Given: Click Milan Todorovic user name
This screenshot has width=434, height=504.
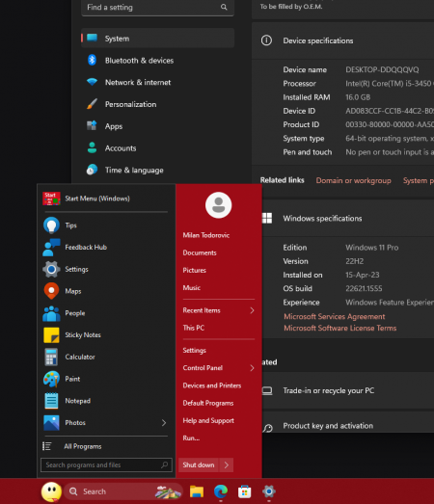Looking at the screenshot, I should coord(205,235).
